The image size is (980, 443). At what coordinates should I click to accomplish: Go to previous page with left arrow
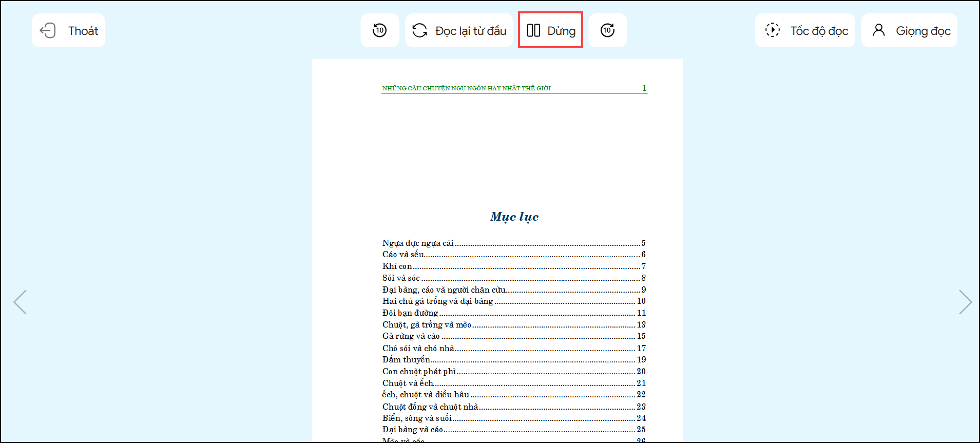pos(20,302)
